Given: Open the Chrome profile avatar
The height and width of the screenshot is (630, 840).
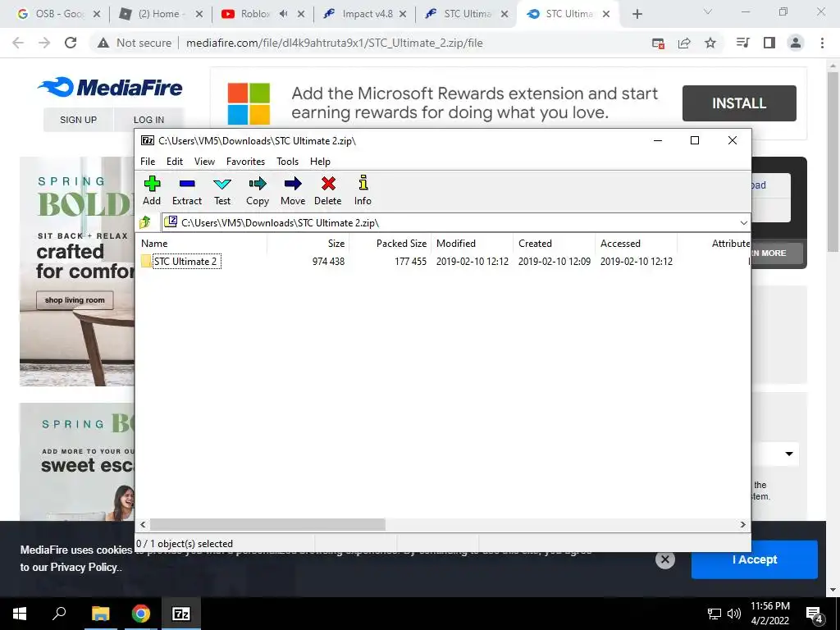Looking at the screenshot, I should (x=796, y=43).
